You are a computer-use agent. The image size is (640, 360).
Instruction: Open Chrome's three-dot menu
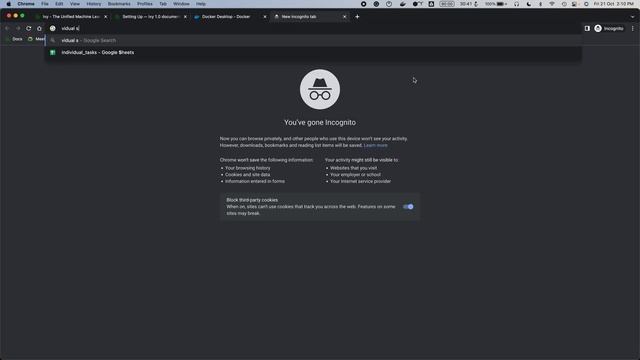pyautogui.click(x=633, y=29)
